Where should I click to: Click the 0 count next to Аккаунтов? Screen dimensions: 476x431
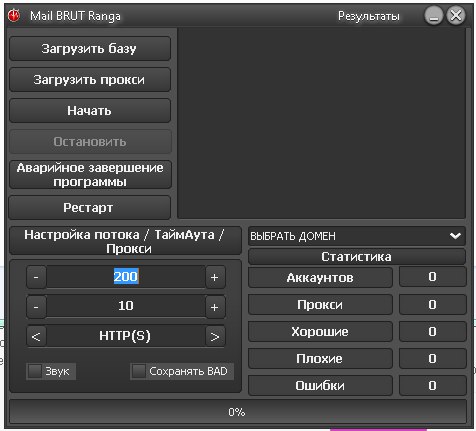coord(433,277)
